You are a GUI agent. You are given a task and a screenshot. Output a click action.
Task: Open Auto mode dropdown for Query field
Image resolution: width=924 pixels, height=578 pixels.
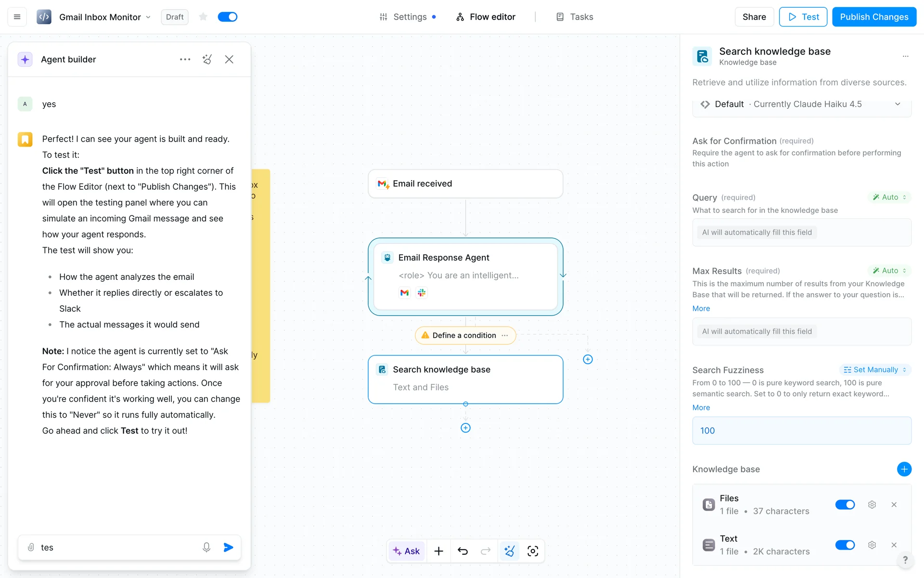[889, 197]
